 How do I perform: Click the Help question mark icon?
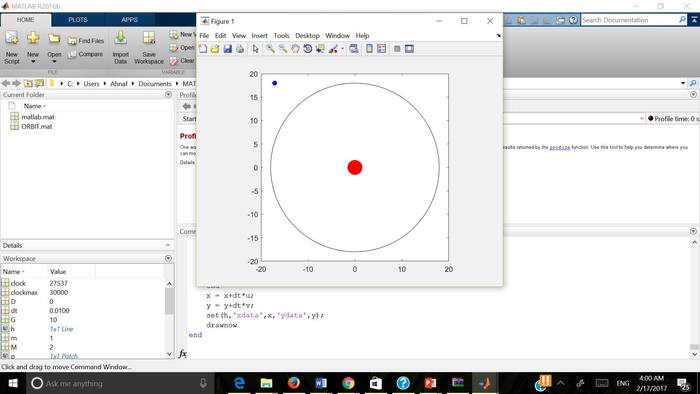[574, 20]
